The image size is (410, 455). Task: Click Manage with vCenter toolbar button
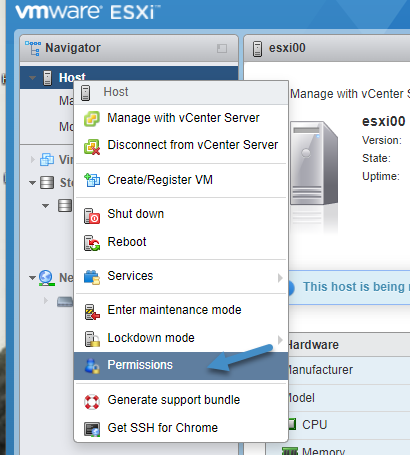coord(350,94)
